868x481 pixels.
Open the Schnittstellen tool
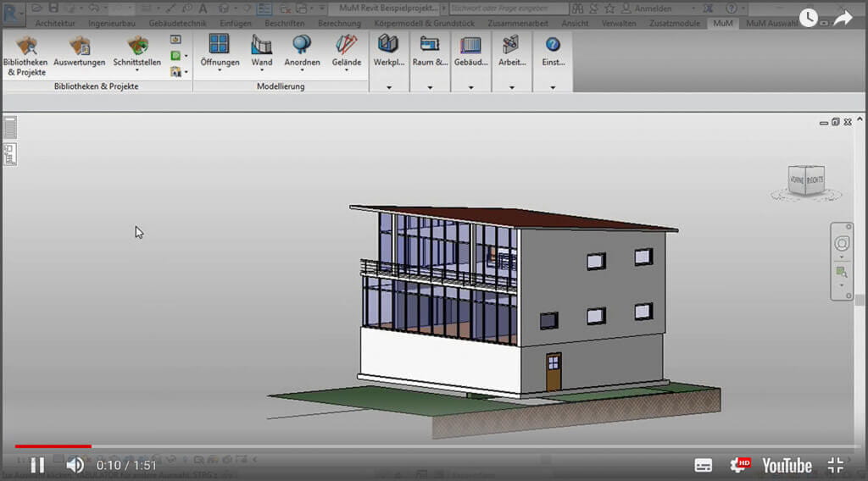click(136, 53)
